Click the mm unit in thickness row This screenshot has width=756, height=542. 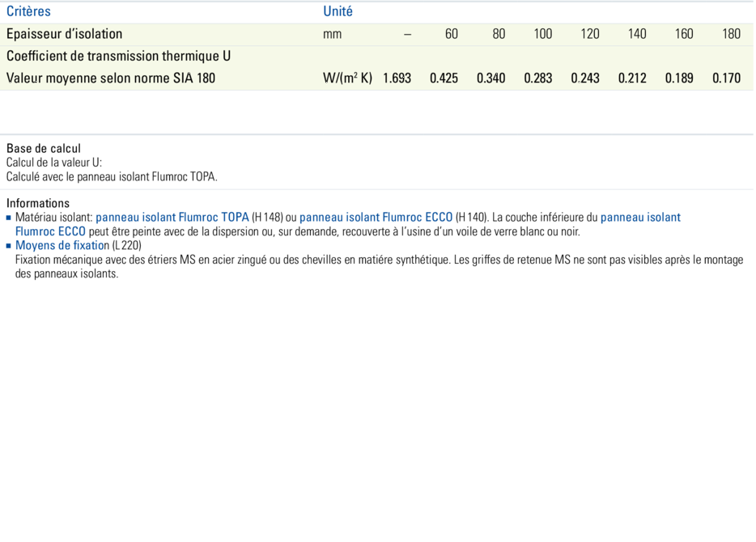pos(332,34)
